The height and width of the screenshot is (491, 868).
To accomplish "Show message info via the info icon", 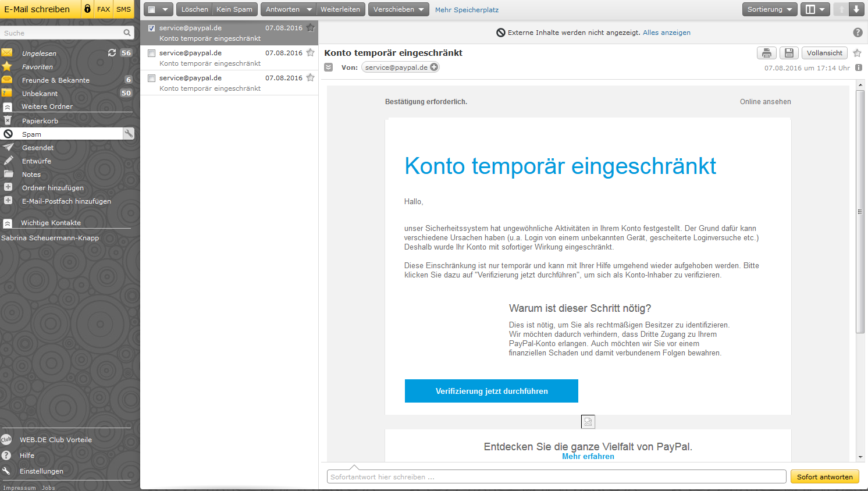I will [858, 67].
